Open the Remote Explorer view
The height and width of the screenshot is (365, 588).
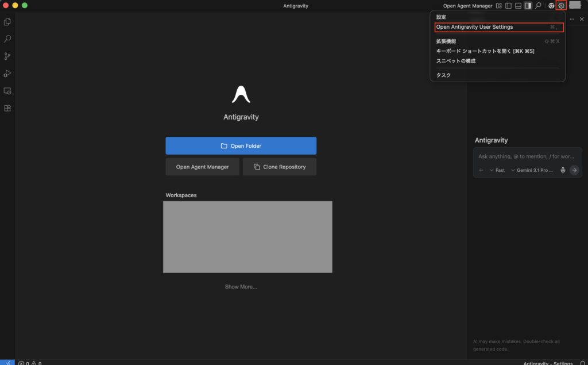[x=7, y=91]
